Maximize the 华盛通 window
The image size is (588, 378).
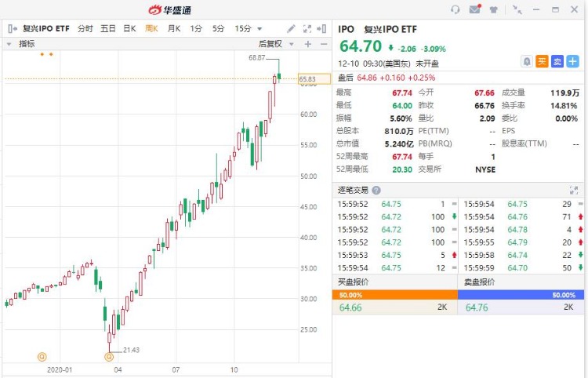(555, 9)
